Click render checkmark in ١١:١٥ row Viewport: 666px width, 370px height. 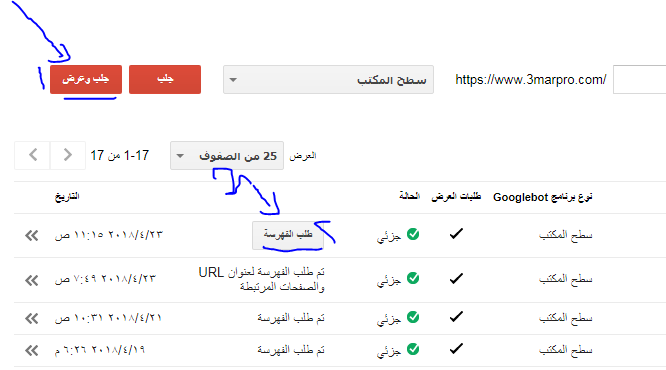[x=456, y=233]
